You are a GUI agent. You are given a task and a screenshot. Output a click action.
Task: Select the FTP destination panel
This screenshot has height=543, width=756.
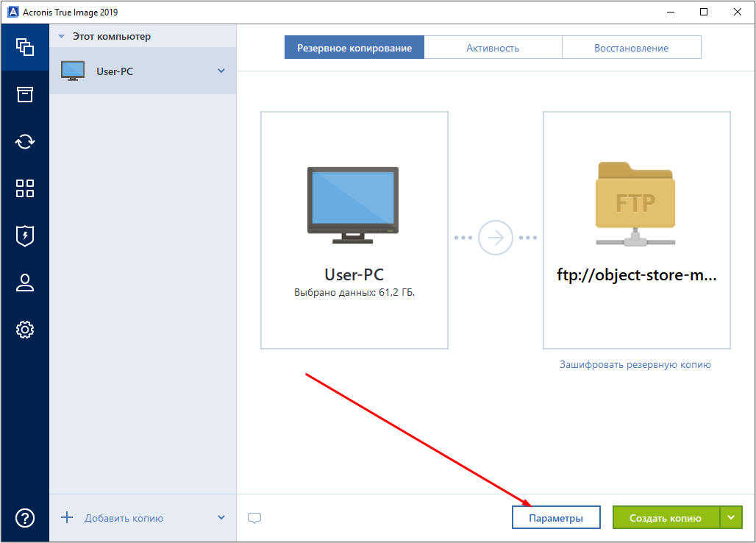(637, 230)
